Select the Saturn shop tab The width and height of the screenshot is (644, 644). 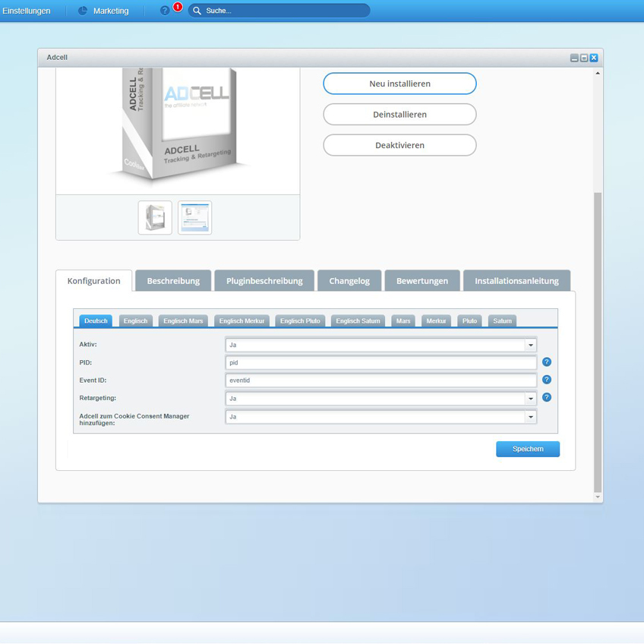tap(502, 320)
